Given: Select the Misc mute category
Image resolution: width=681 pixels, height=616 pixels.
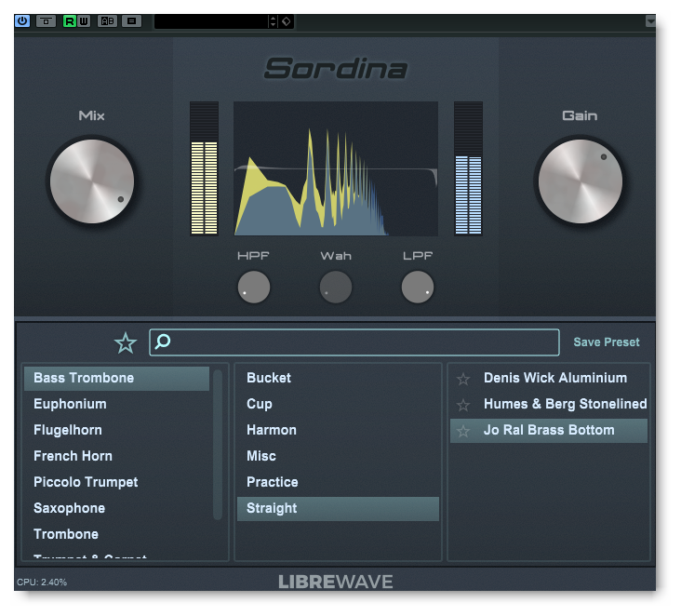Looking at the screenshot, I should [x=338, y=456].
